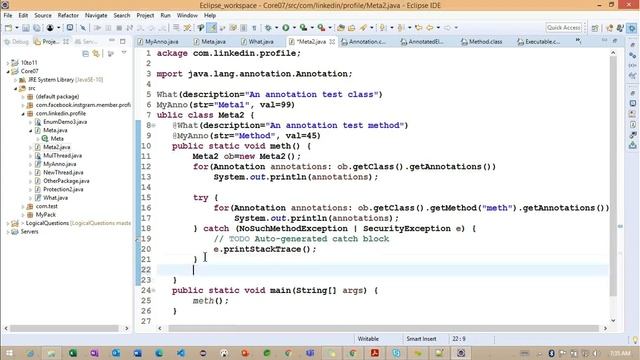
Task: Collapse the Core07 project node
Action: pyautogui.click(x=8, y=71)
